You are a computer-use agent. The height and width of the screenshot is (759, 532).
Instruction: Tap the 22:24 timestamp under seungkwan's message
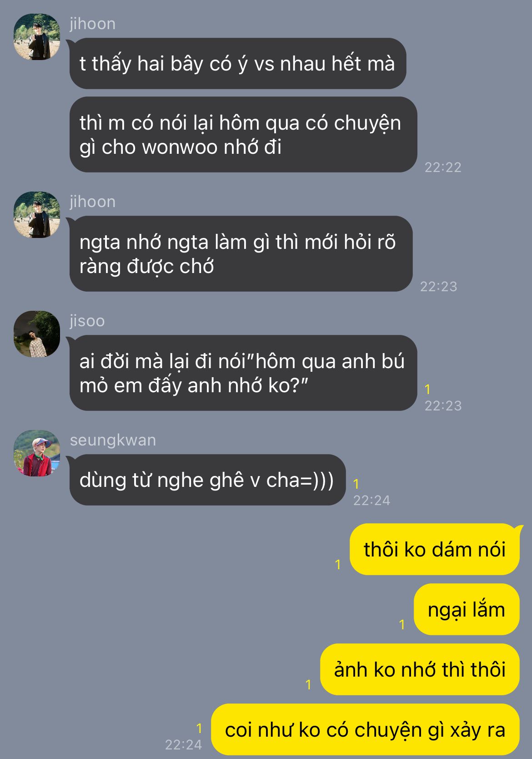(x=371, y=500)
